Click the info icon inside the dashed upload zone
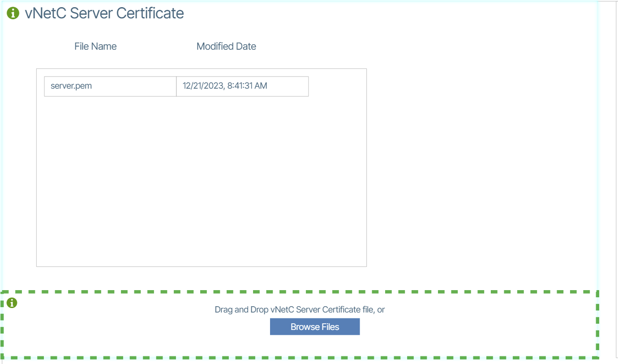 click(x=13, y=303)
